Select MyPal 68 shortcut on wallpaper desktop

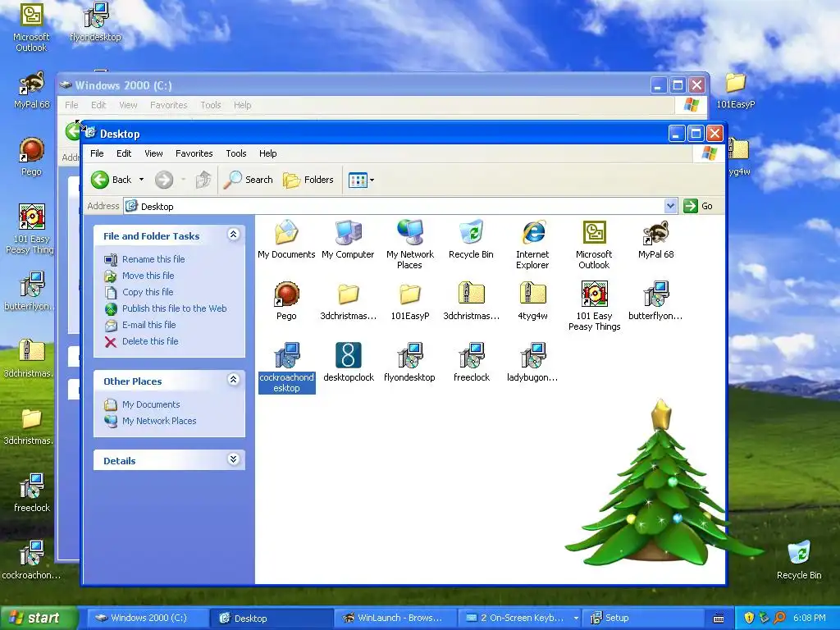coord(31,90)
